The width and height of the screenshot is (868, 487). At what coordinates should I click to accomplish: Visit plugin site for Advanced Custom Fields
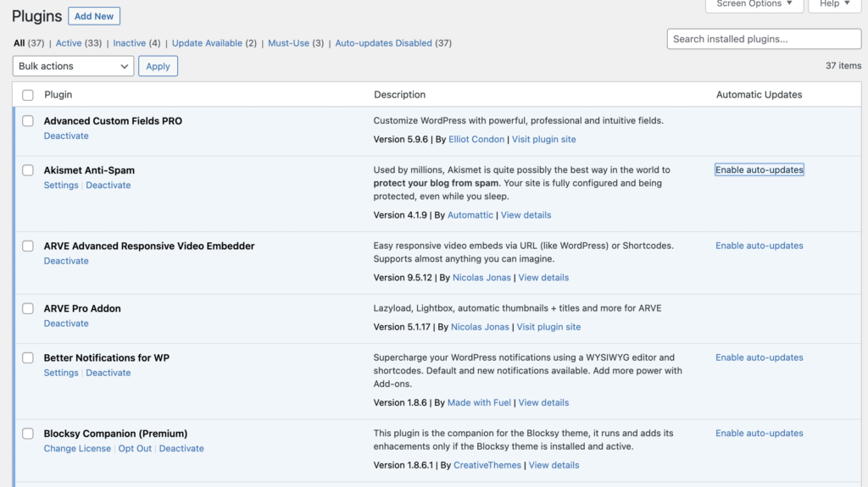point(543,139)
